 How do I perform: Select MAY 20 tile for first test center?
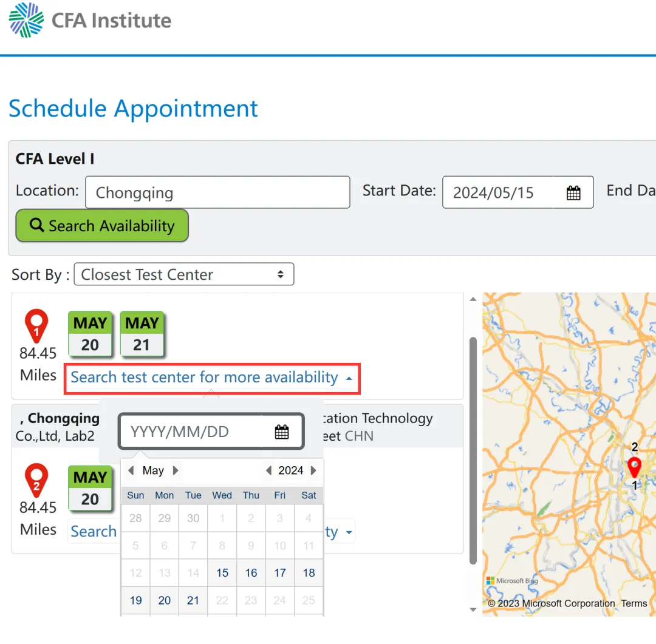tap(90, 334)
